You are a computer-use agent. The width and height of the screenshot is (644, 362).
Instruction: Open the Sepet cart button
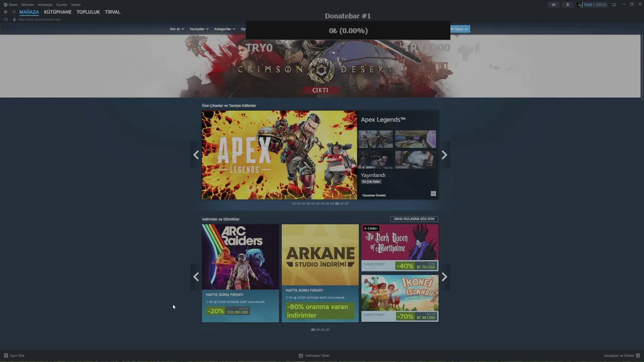459,29
